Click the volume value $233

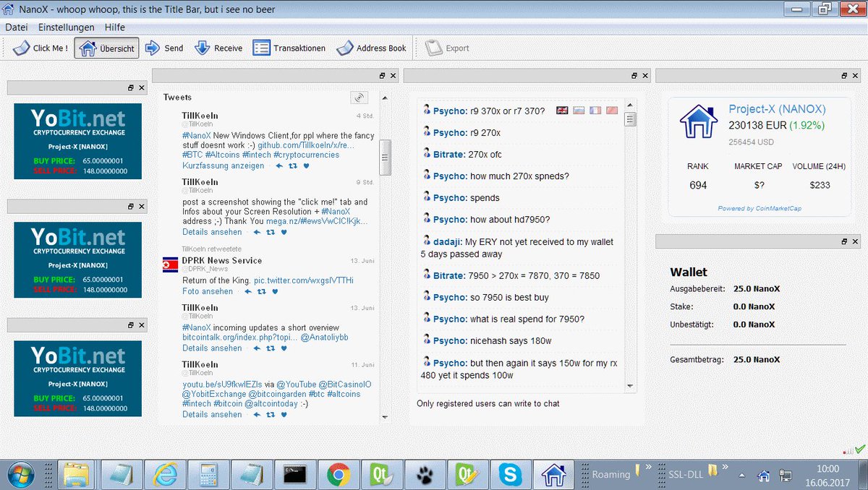pyautogui.click(x=820, y=186)
